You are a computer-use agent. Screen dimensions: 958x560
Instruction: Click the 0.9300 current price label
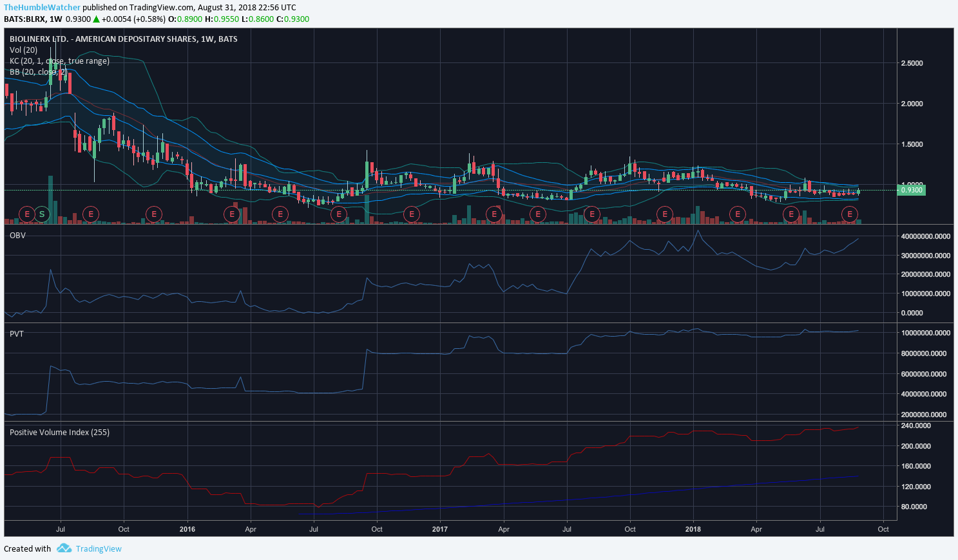click(x=912, y=190)
